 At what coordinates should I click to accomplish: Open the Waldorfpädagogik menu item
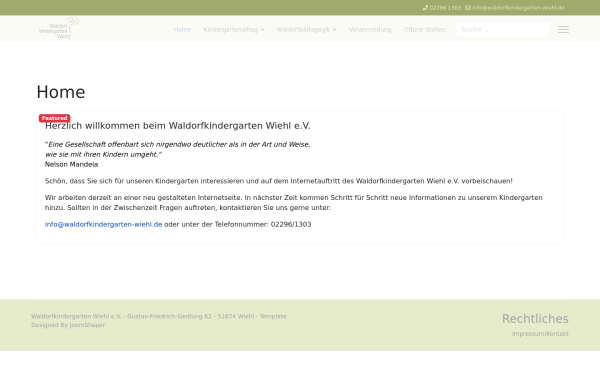303,29
